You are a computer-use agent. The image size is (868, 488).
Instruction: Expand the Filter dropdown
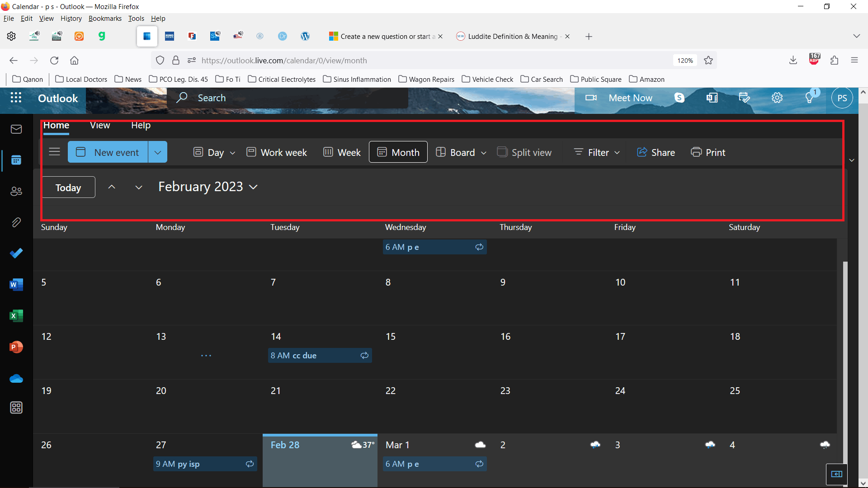point(597,152)
